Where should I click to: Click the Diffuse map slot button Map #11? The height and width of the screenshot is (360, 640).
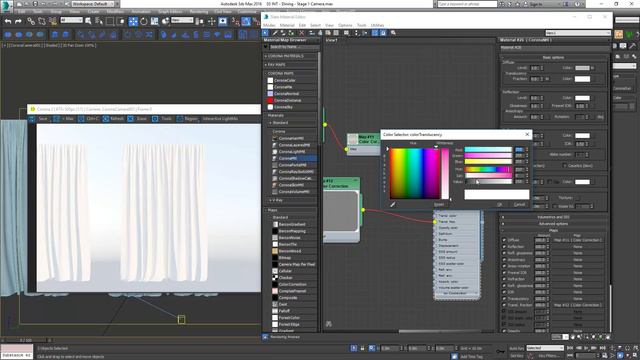(x=578, y=240)
